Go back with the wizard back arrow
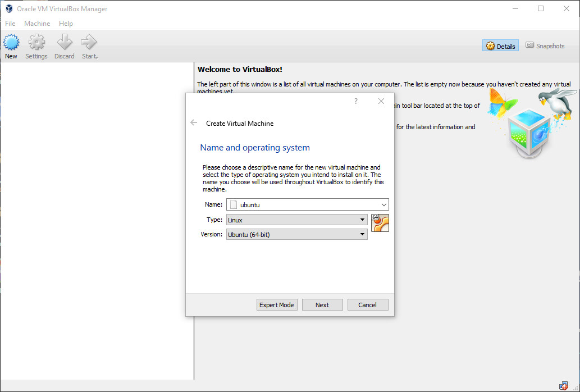The image size is (580, 392). tap(194, 123)
